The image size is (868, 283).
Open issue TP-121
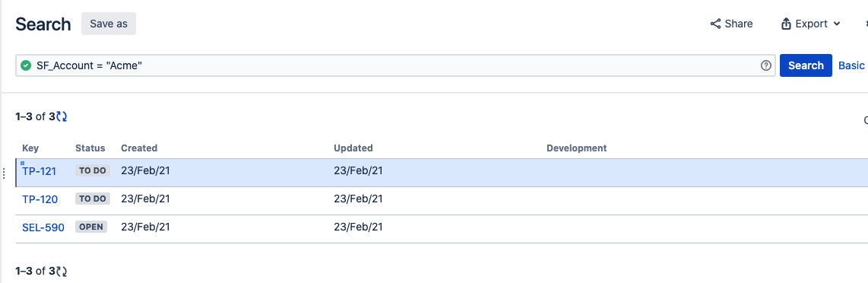pyautogui.click(x=40, y=171)
